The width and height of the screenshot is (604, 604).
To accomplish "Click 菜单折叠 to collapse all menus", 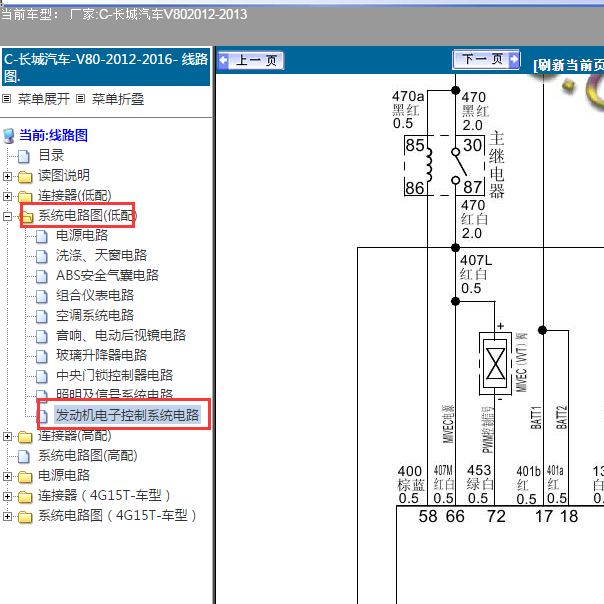I will click(x=118, y=99).
